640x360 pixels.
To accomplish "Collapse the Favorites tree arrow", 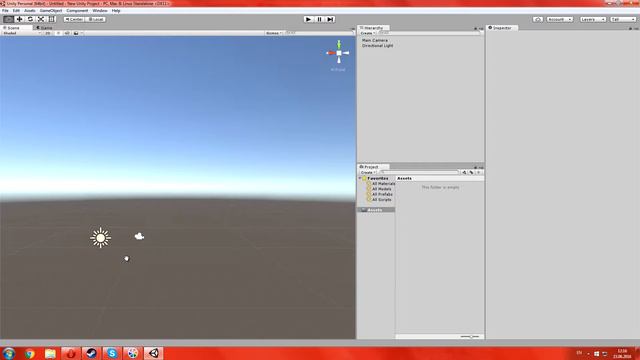I will (x=360, y=178).
